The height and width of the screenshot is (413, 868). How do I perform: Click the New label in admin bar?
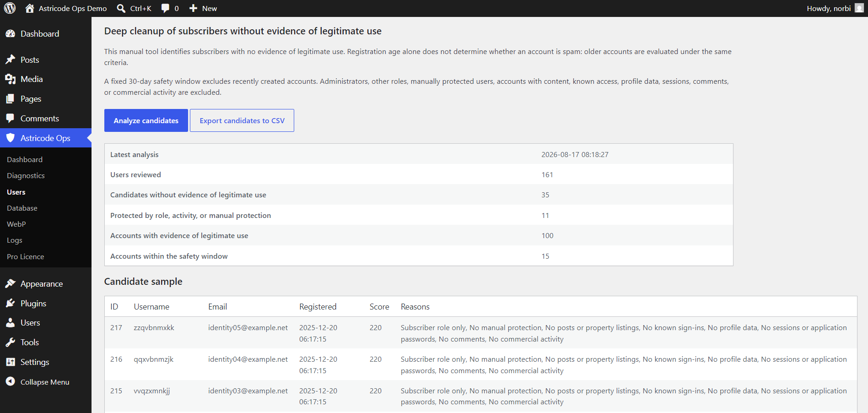[x=210, y=8]
